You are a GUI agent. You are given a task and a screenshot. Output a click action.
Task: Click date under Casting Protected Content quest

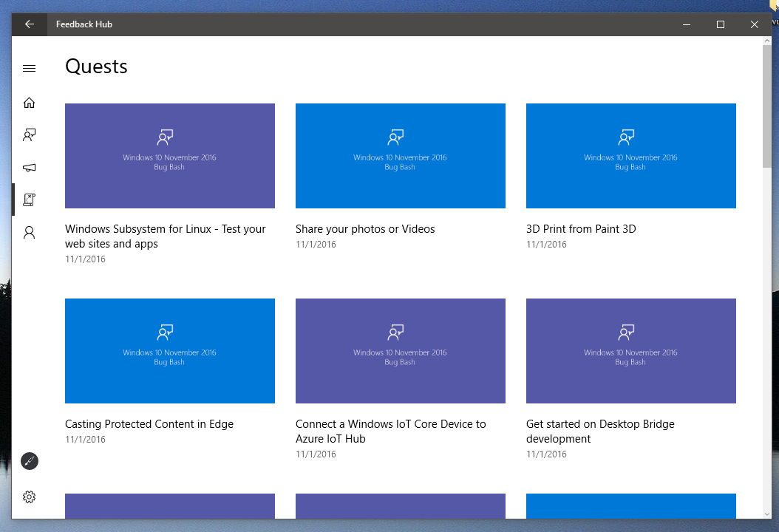tap(85, 440)
